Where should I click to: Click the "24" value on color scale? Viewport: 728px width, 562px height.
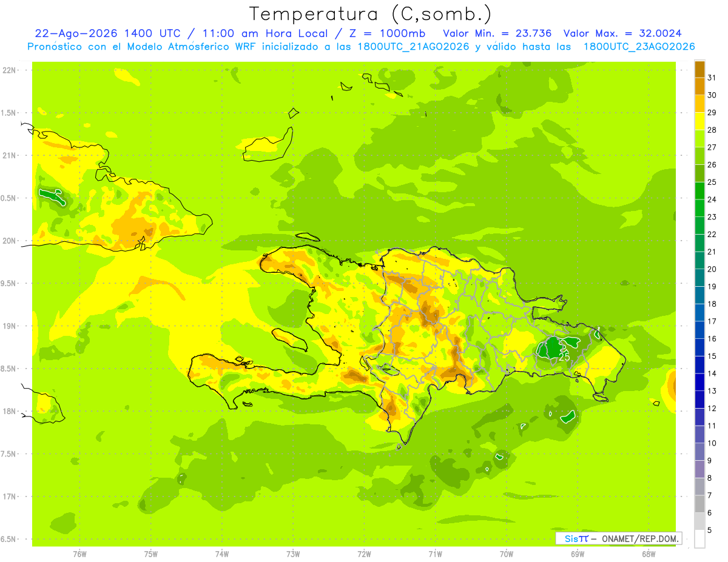(712, 199)
